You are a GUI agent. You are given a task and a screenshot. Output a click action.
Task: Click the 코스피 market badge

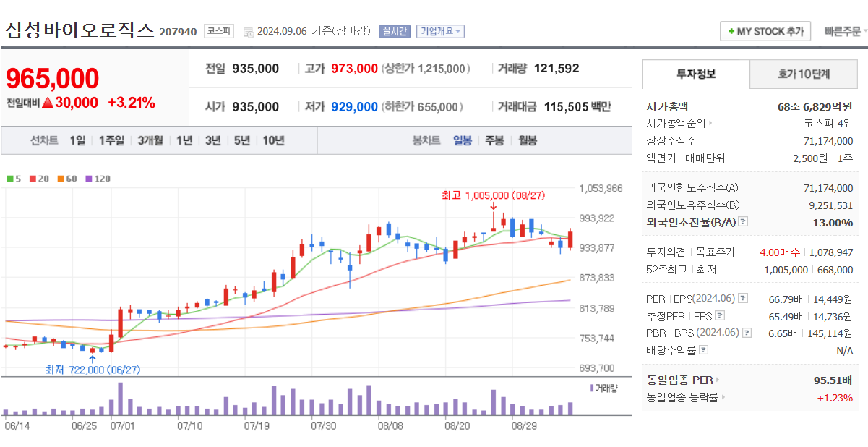218,31
